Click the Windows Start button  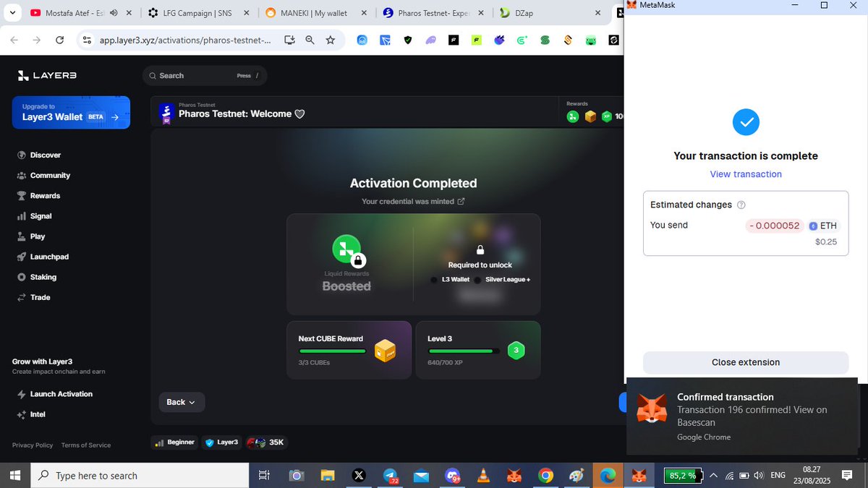pos(14,475)
